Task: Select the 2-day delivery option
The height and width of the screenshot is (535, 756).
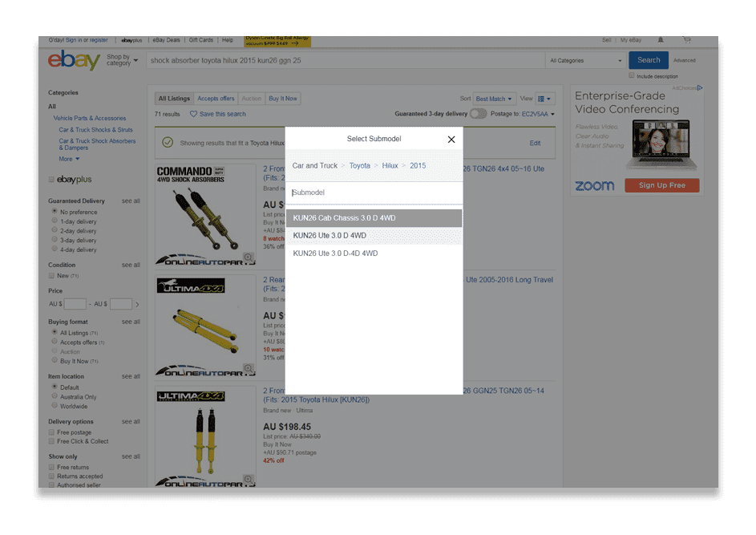Action: pyautogui.click(x=55, y=230)
